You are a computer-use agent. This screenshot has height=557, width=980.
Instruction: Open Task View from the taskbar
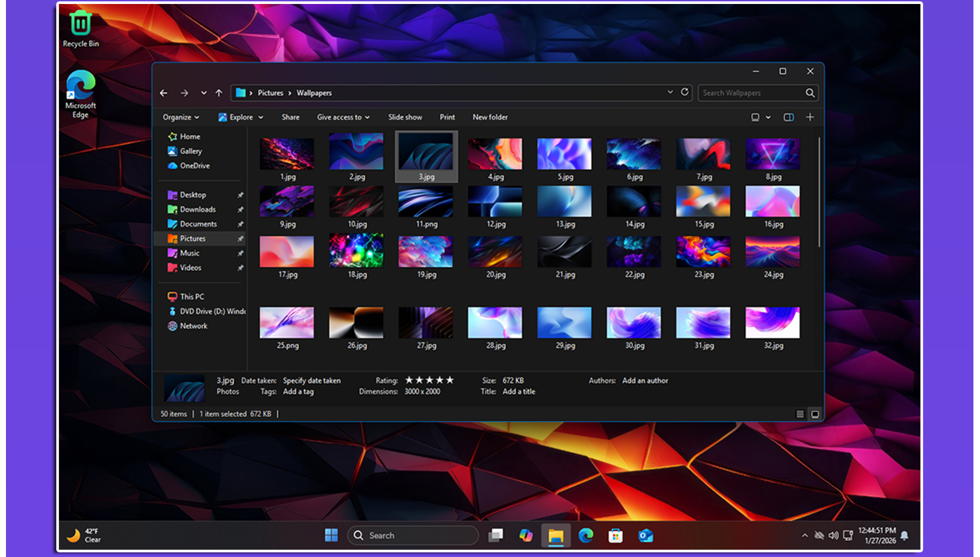pyautogui.click(x=495, y=535)
